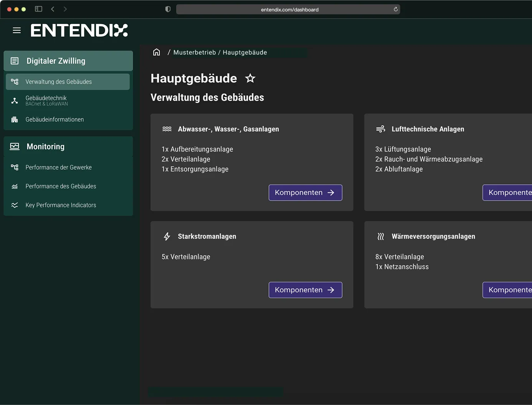
Task: Select Verwaltung des Gebäudes menu item
Action: coord(68,82)
